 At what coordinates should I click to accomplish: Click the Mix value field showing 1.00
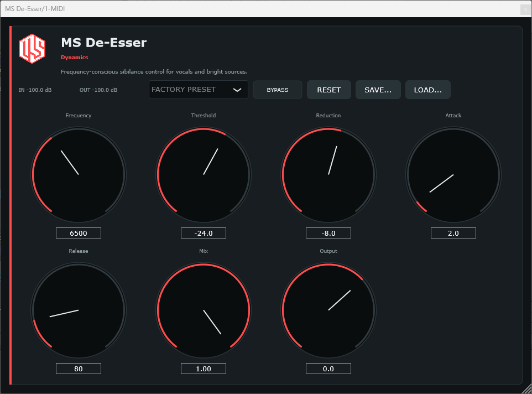(204, 369)
